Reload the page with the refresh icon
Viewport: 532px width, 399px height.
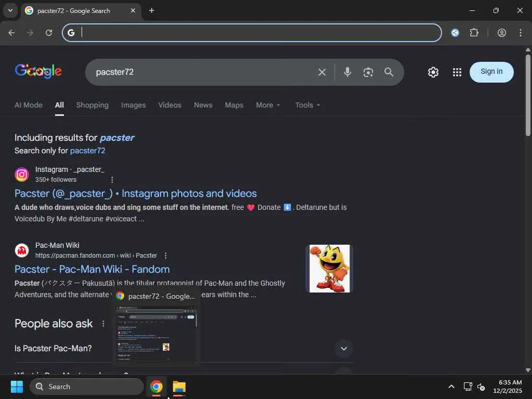tap(49, 33)
